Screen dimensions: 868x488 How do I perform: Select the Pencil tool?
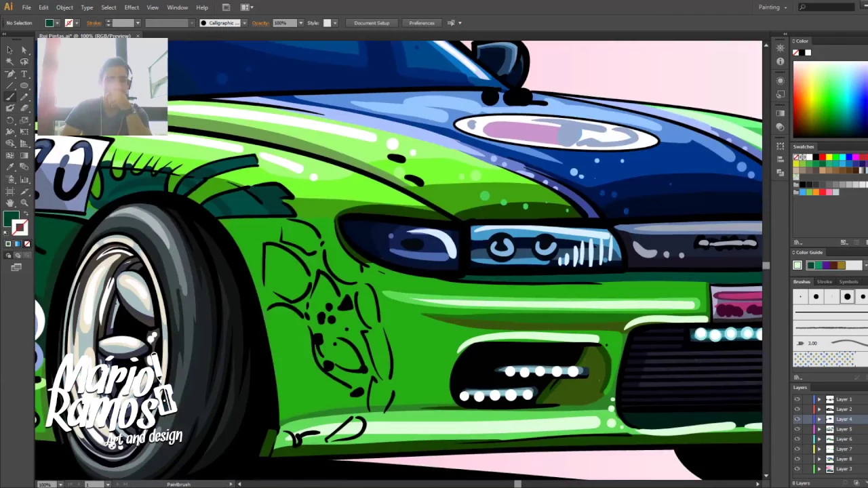pyautogui.click(x=24, y=96)
